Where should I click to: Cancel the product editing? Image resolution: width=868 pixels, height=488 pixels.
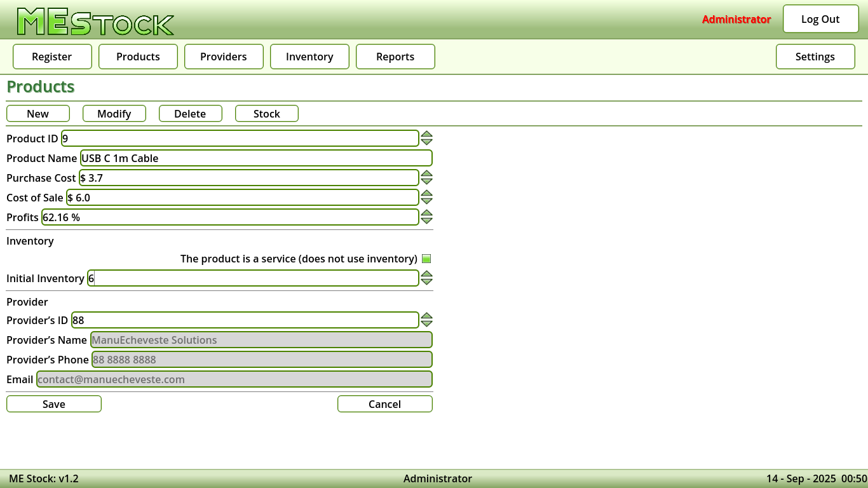click(x=384, y=404)
